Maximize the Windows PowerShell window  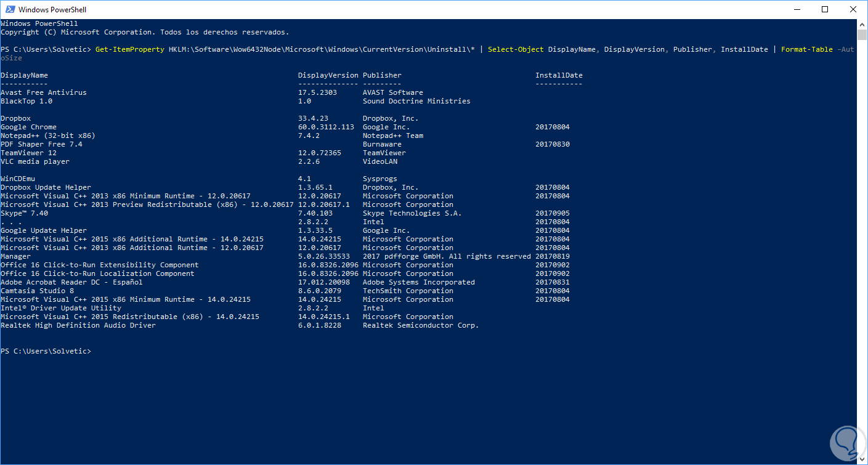click(825, 9)
